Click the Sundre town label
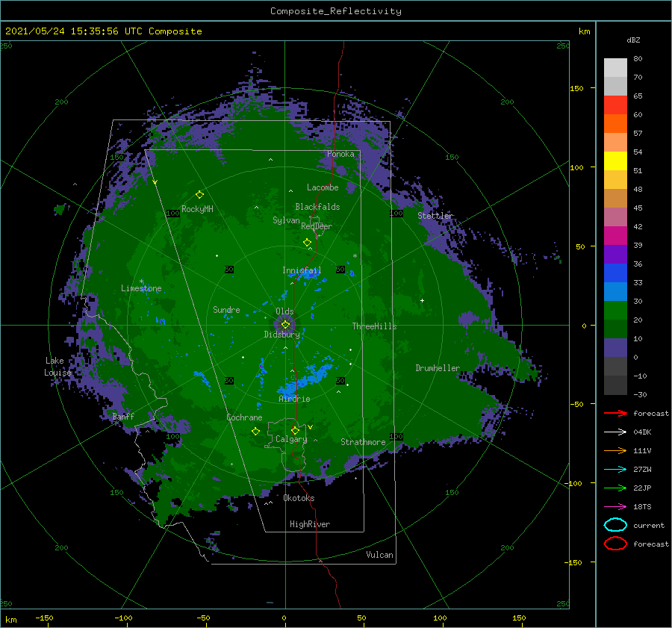This screenshot has width=672, height=628. pos(226,309)
